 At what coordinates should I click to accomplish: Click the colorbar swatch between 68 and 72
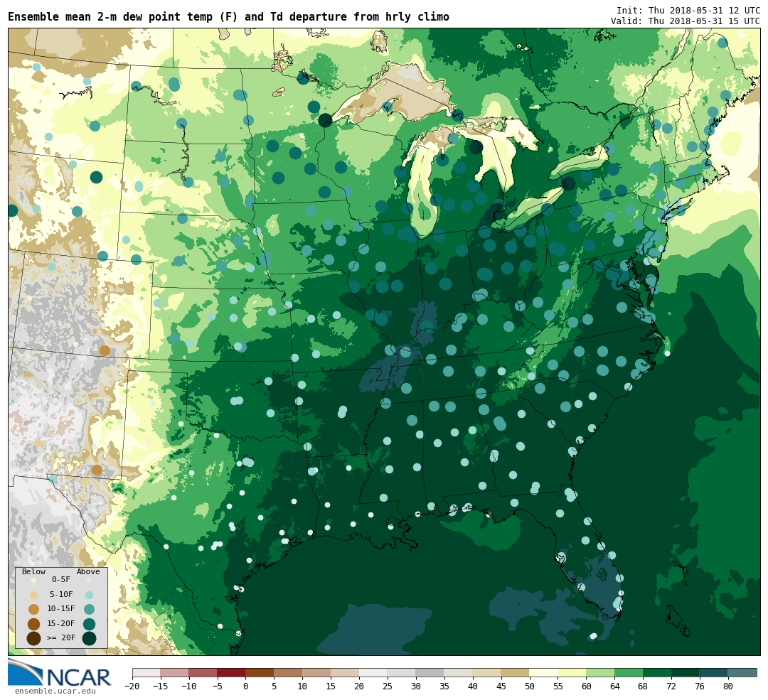pos(657,672)
